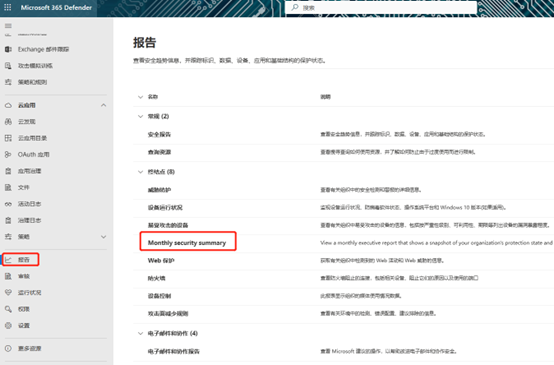Collapse the 电子邮件和协作 (4) report group
Image resolution: width=554 pixels, height=365 pixels.
click(x=140, y=333)
